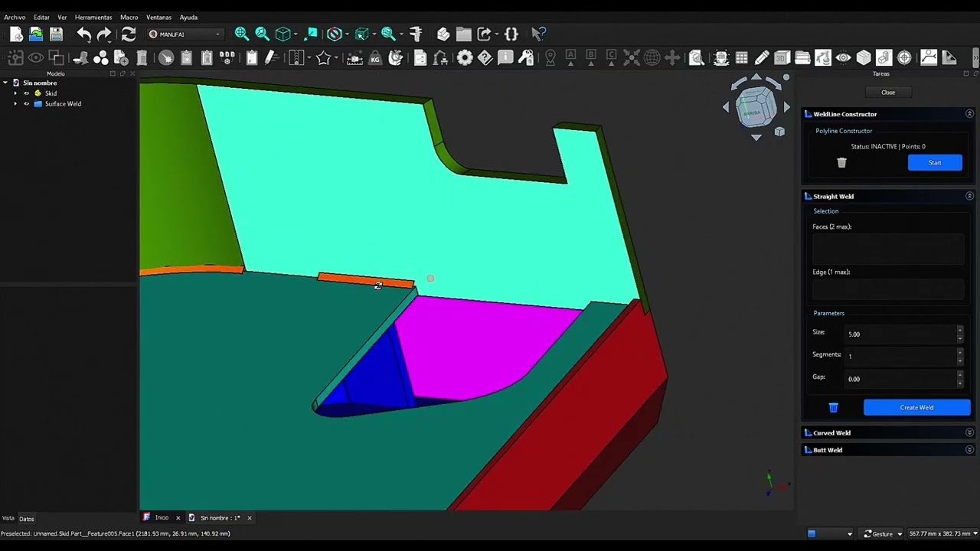Image resolution: width=980 pixels, height=551 pixels.
Task: Undo the last action
Action: (x=83, y=34)
